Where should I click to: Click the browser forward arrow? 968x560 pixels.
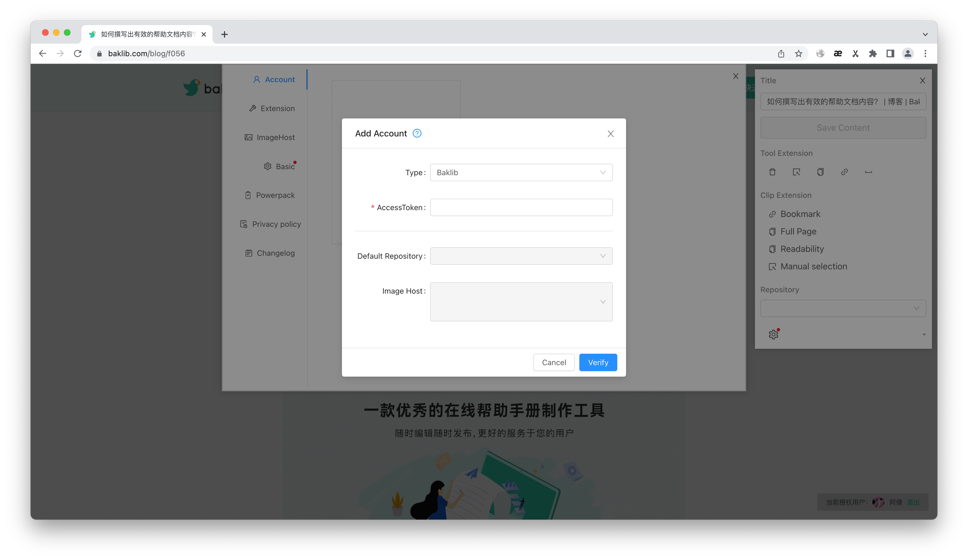coord(60,53)
